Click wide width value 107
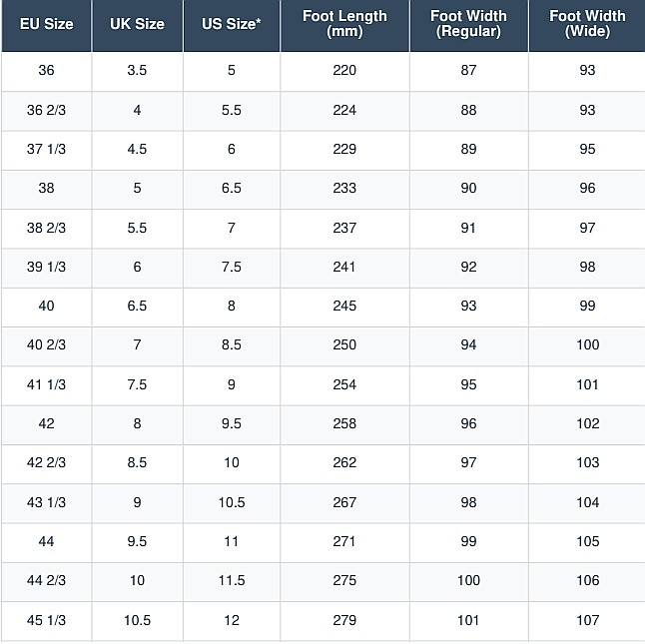 point(587,620)
